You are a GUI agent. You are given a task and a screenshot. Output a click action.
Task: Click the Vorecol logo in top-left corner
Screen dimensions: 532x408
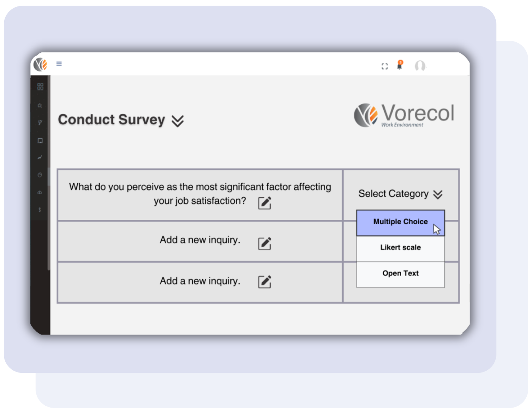pyautogui.click(x=40, y=64)
